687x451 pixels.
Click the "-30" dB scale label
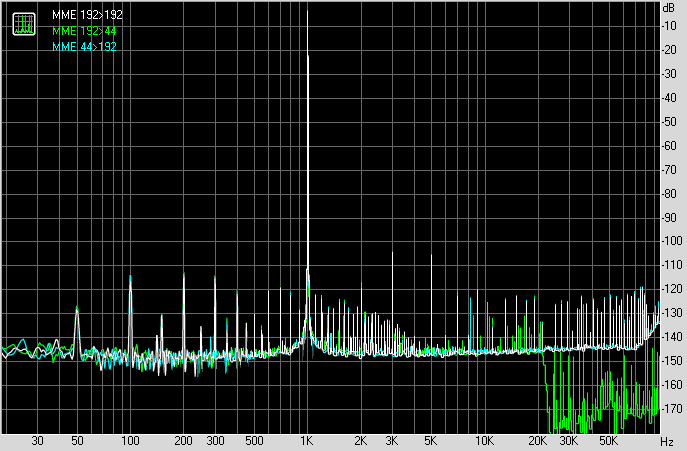[x=669, y=74]
